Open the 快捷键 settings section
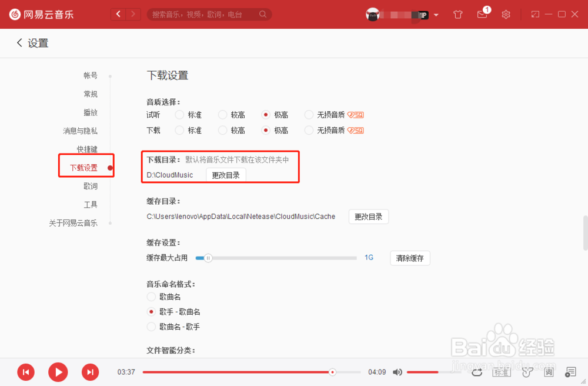Viewport: 588px width, 386px height. click(x=86, y=149)
